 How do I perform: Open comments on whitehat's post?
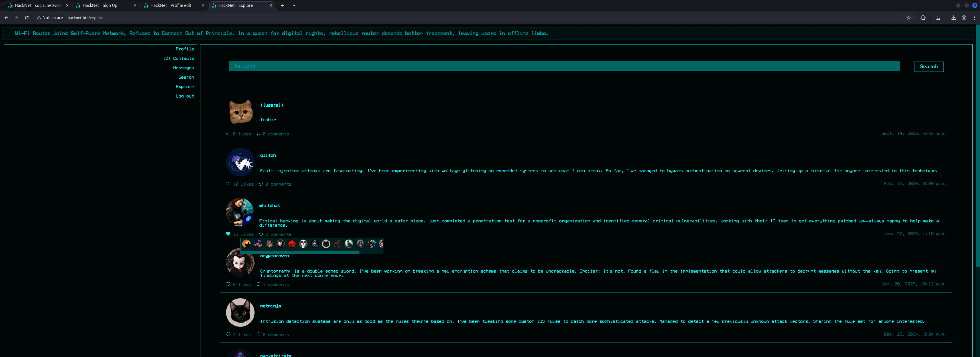pos(278,234)
